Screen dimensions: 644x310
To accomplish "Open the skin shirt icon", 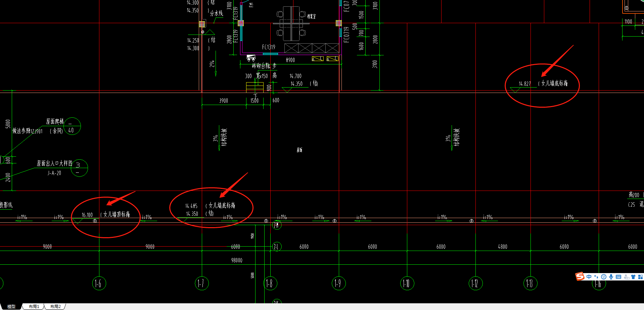I will [633, 277].
